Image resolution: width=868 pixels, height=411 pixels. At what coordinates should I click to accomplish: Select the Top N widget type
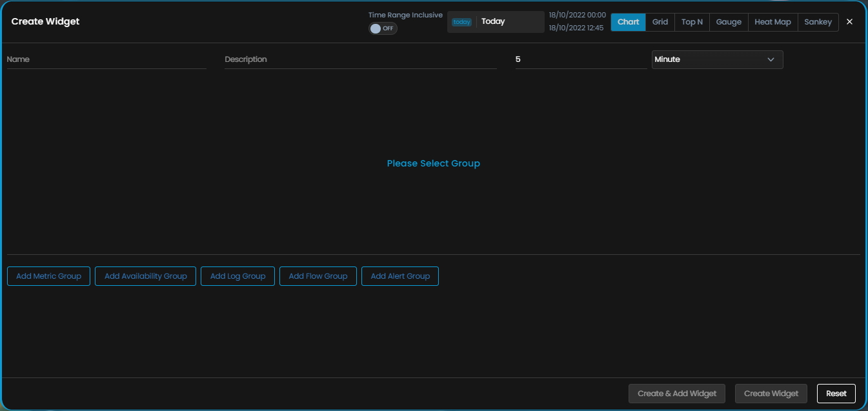pos(692,22)
